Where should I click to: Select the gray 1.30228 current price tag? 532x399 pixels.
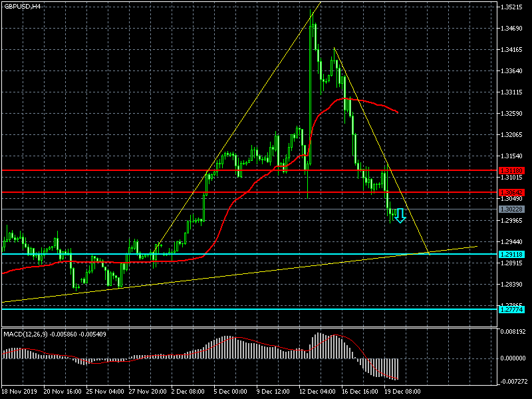(511, 209)
